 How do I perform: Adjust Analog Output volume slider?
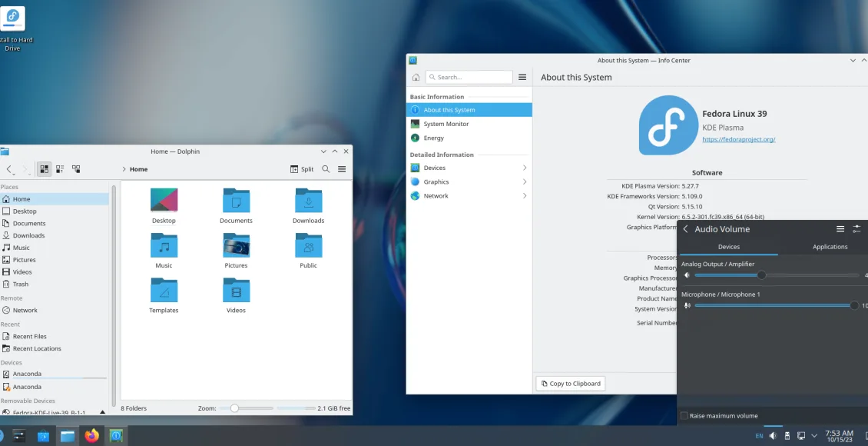(777, 275)
